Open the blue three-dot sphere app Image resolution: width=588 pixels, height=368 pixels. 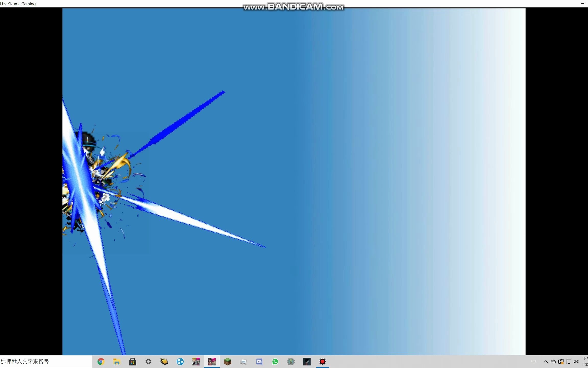tap(180, 362)
